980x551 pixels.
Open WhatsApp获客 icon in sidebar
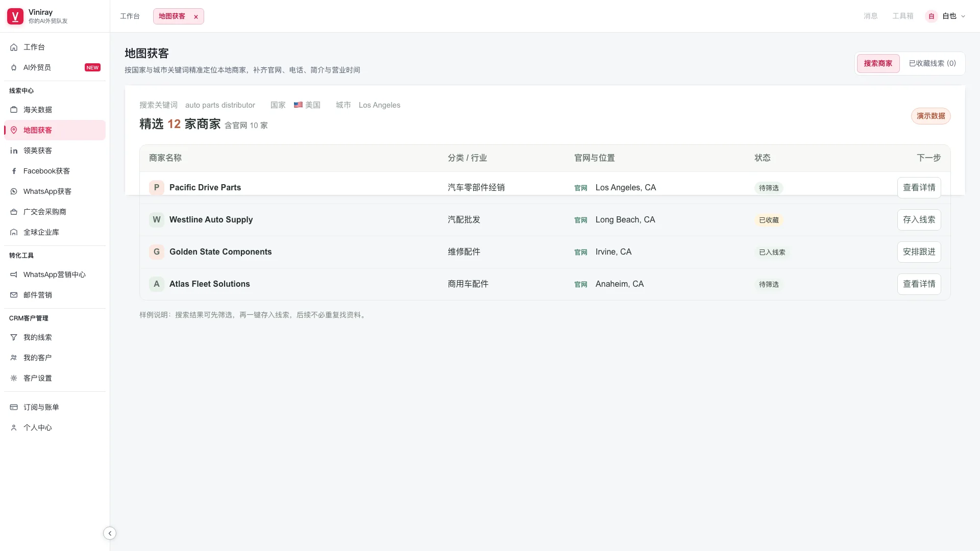coord(14,191)
